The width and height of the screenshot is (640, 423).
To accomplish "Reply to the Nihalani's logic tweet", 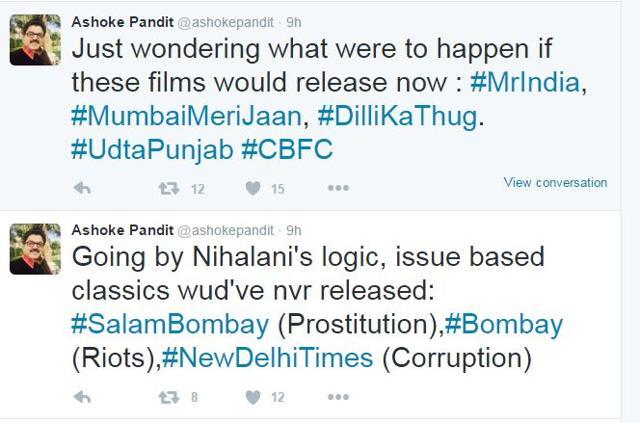I will [x=82, y=397].
